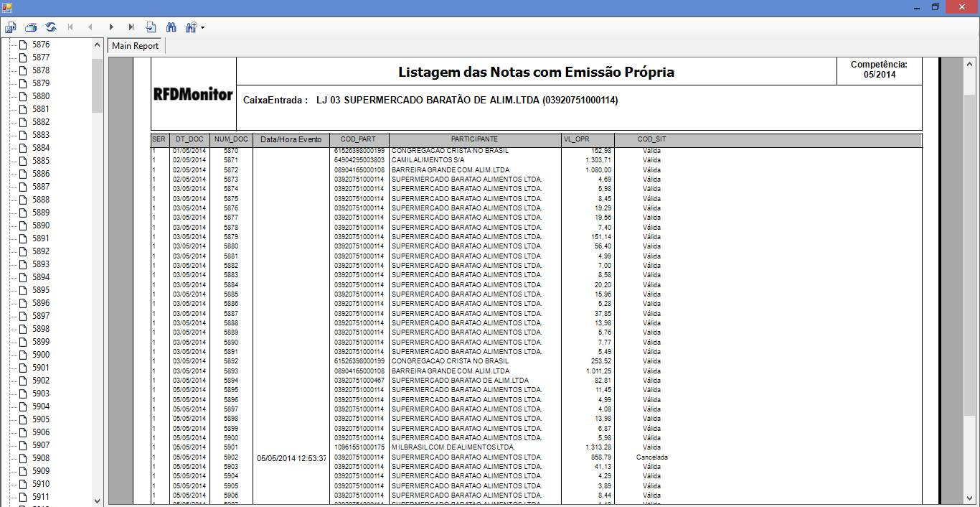
Task: Select group 5885 in the tree
Action: pos(41,161)
